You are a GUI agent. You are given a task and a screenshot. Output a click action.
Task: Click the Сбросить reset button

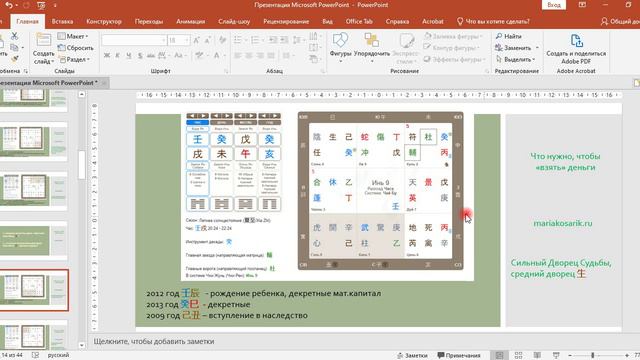[x=75, y=48]
